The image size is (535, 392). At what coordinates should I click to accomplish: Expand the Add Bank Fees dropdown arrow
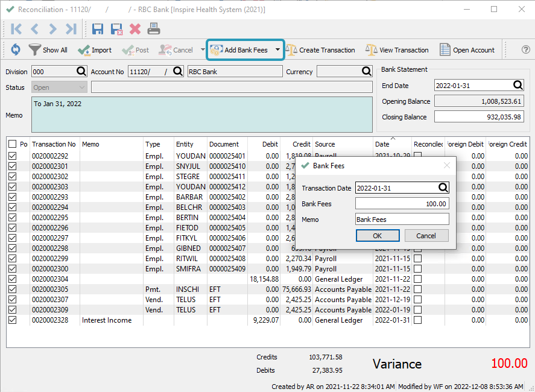click(277, 50)
